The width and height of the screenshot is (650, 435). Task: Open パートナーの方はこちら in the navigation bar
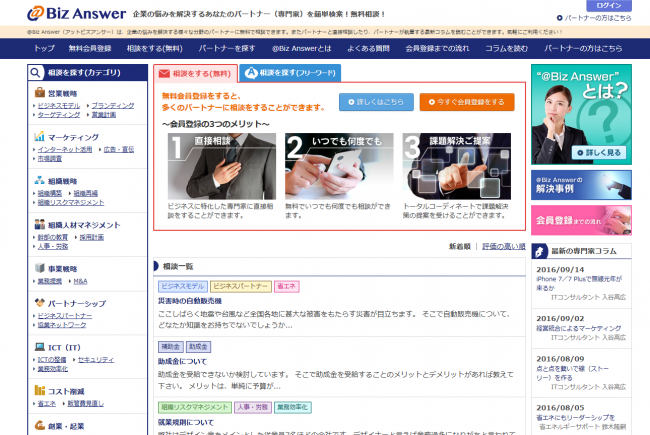(583, 49)
